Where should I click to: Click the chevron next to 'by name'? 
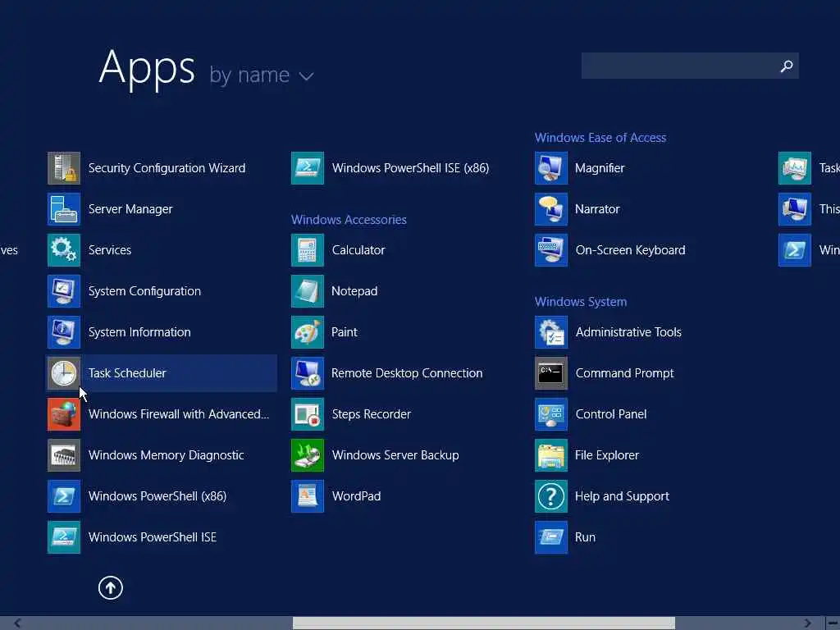coord(307,76)
